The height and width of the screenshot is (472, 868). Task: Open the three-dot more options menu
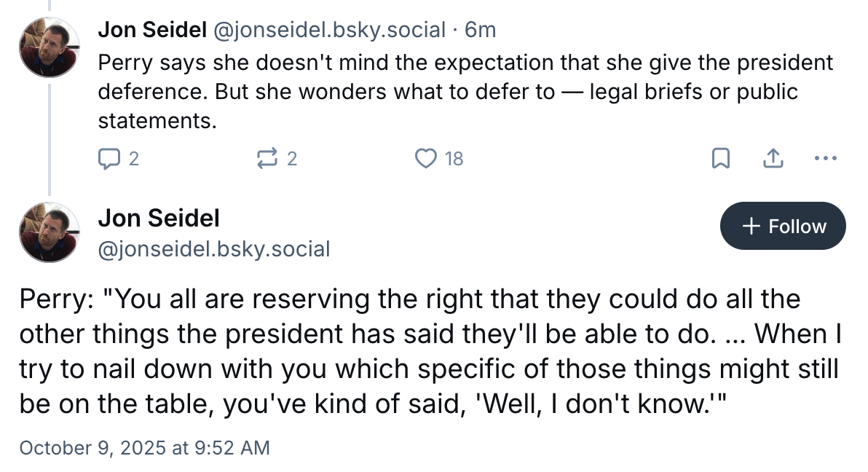(825, 158)
